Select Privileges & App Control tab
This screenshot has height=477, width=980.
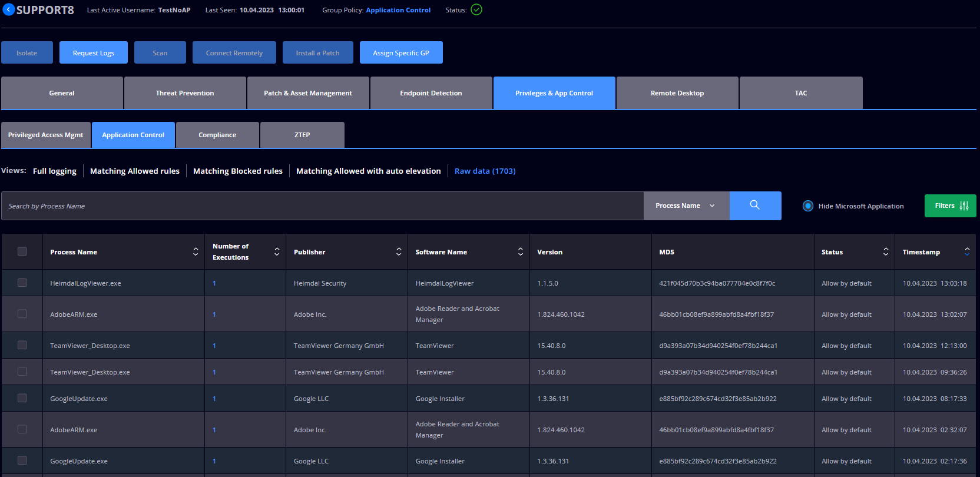tap(554, 93)
